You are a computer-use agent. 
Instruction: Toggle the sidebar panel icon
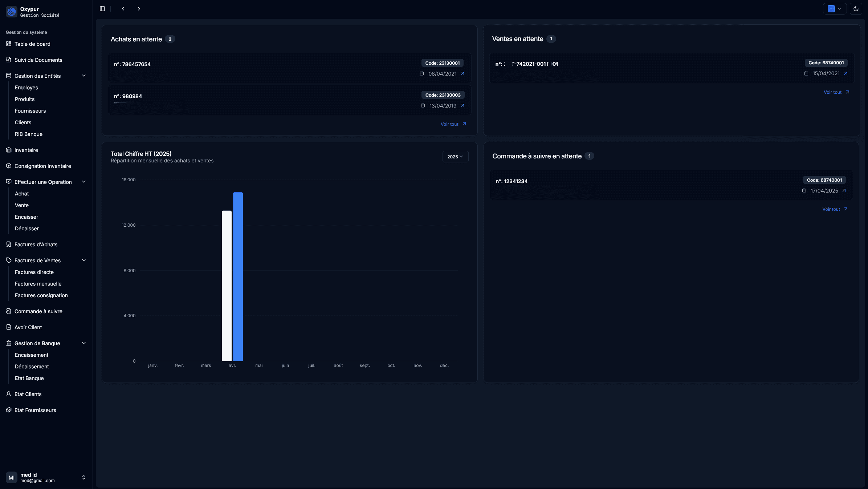[x=102, y=9]
